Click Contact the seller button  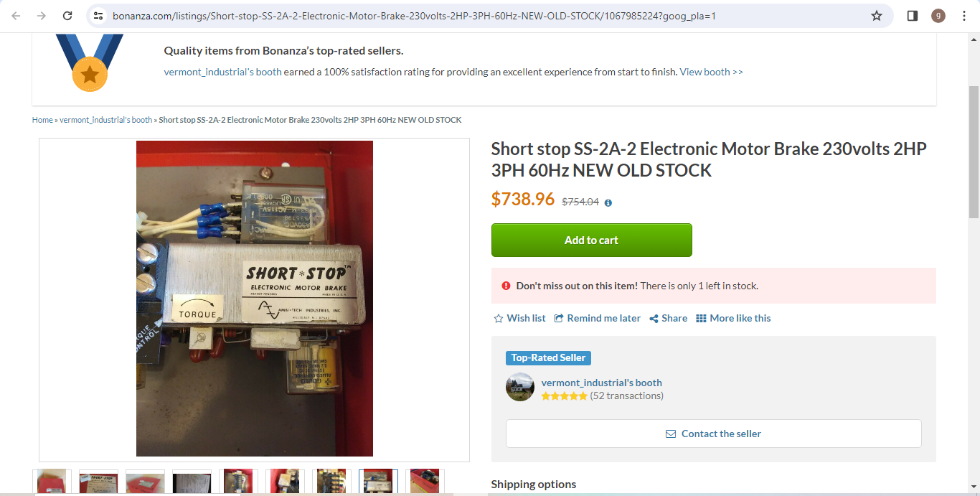pos(713,434)
